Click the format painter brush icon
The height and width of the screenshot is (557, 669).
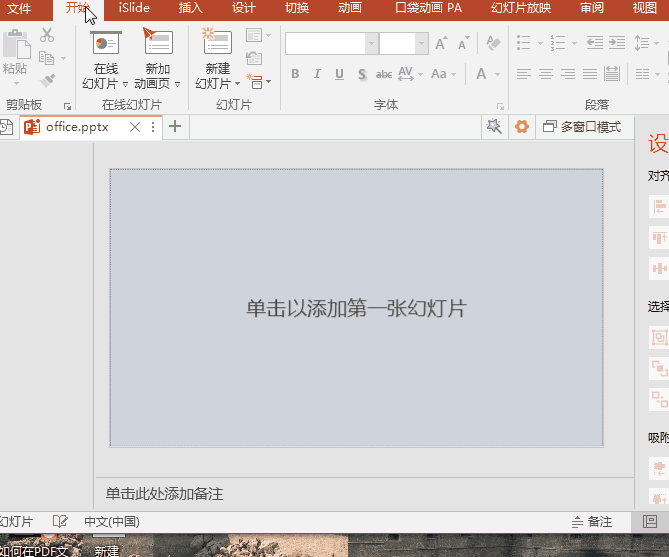point(47,80)
